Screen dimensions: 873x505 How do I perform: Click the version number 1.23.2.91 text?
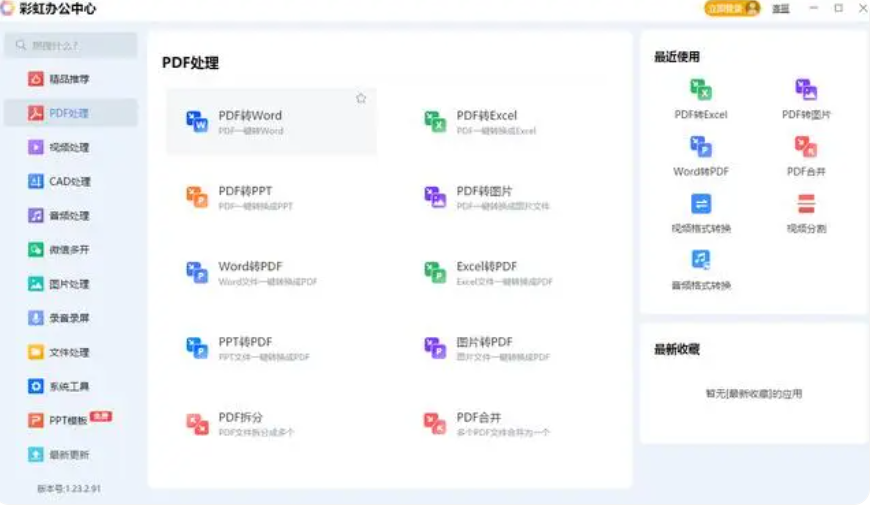(x=69, y=488)
